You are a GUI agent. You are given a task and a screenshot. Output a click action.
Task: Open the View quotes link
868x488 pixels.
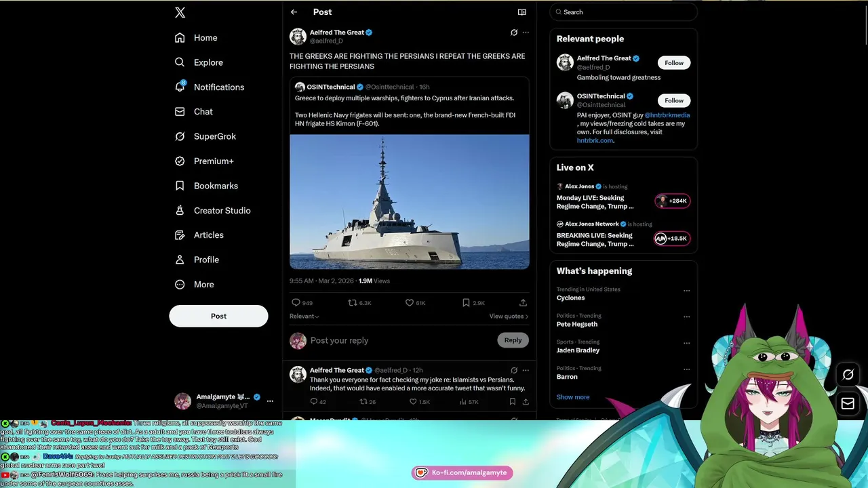pyautogui.click(x=509, y=317)
